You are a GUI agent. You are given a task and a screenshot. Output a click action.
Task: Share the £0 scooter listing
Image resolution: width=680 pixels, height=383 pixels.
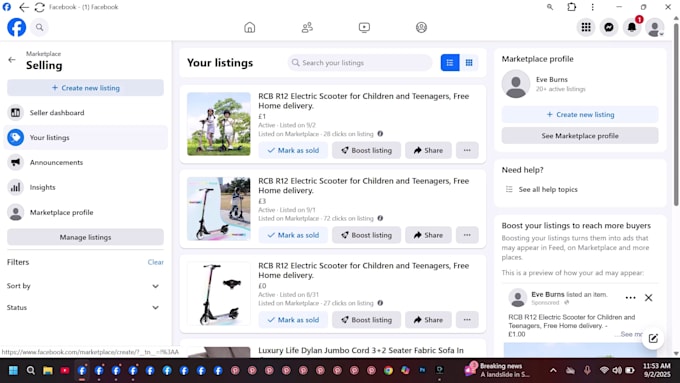point(428,320)
